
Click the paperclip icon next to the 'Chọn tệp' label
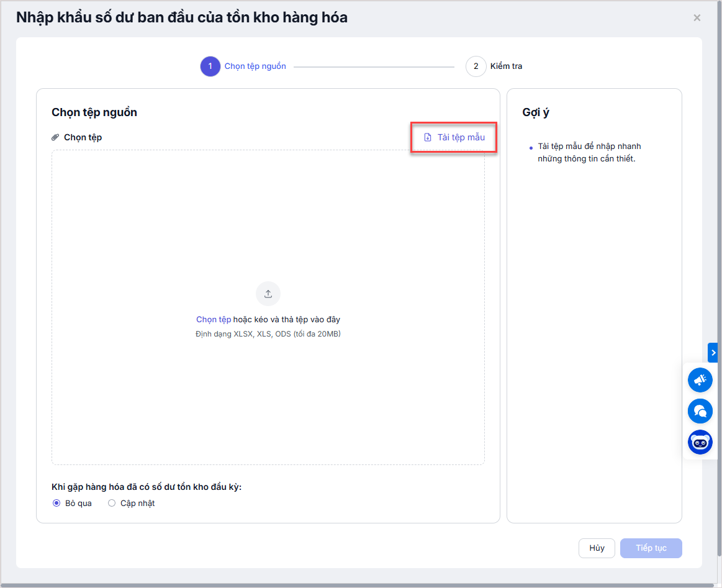pos(55,137)
